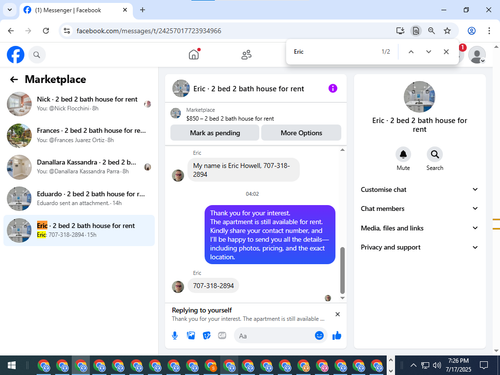The height and width of the screenshot is (375, 500).
Task: Bookmark this page with the star icon
Action: pos(447,31)
